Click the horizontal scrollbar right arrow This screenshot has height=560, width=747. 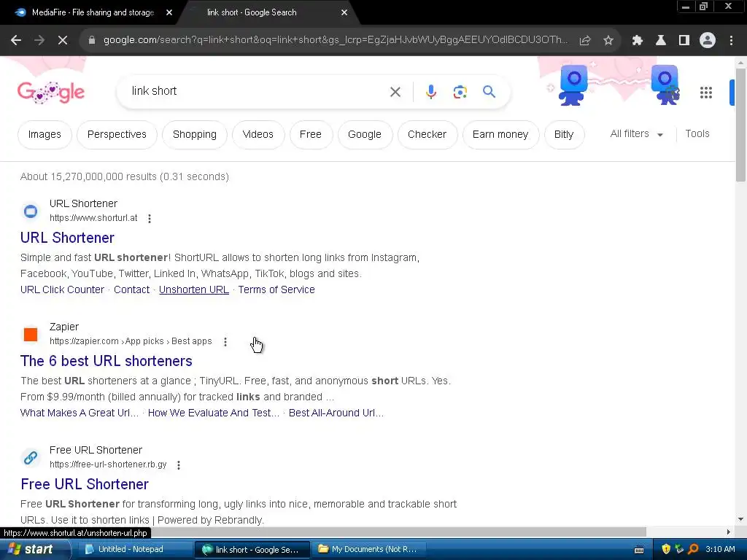[x=729, y=532]
